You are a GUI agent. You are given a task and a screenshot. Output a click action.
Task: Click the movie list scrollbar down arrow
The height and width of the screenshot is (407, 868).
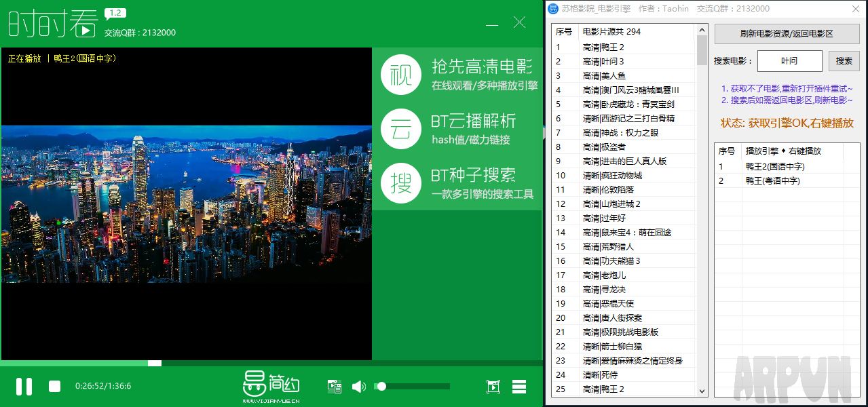pyautogui.click(x=700, y=390)
